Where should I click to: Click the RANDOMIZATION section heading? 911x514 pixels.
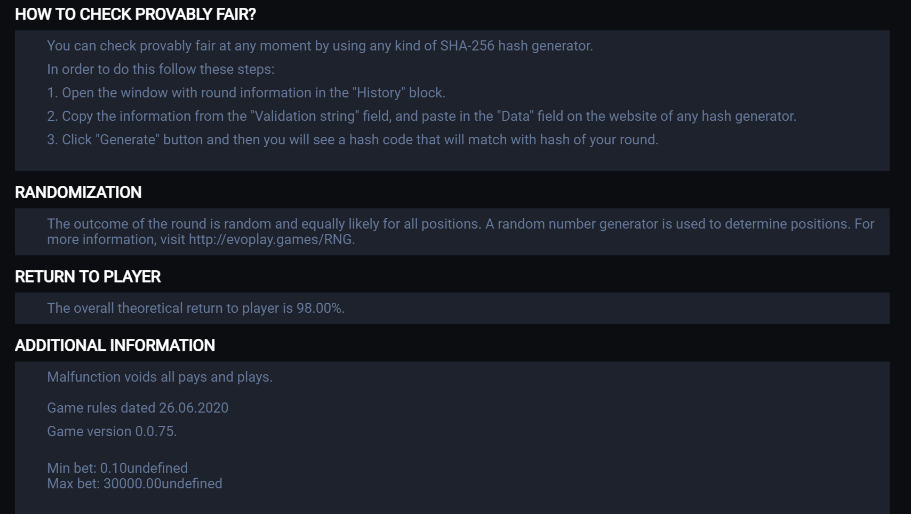[x=78, y=192]
